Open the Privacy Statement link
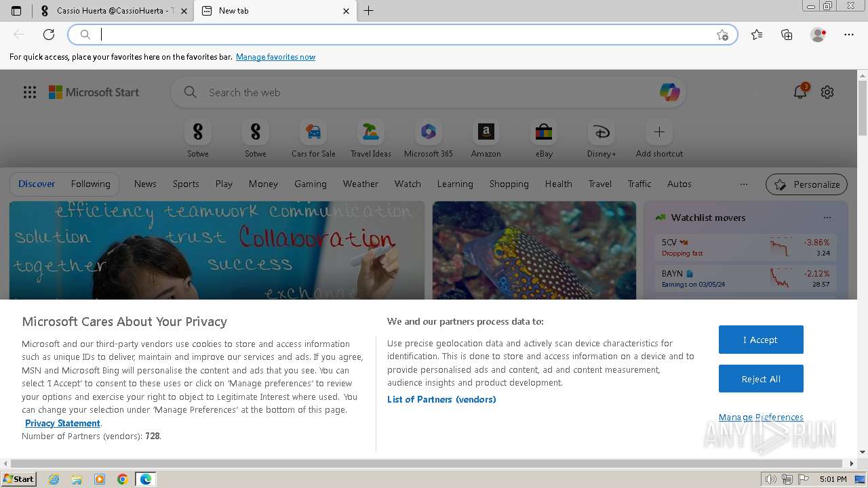The image size is (868, 488). tap(62, 423)
